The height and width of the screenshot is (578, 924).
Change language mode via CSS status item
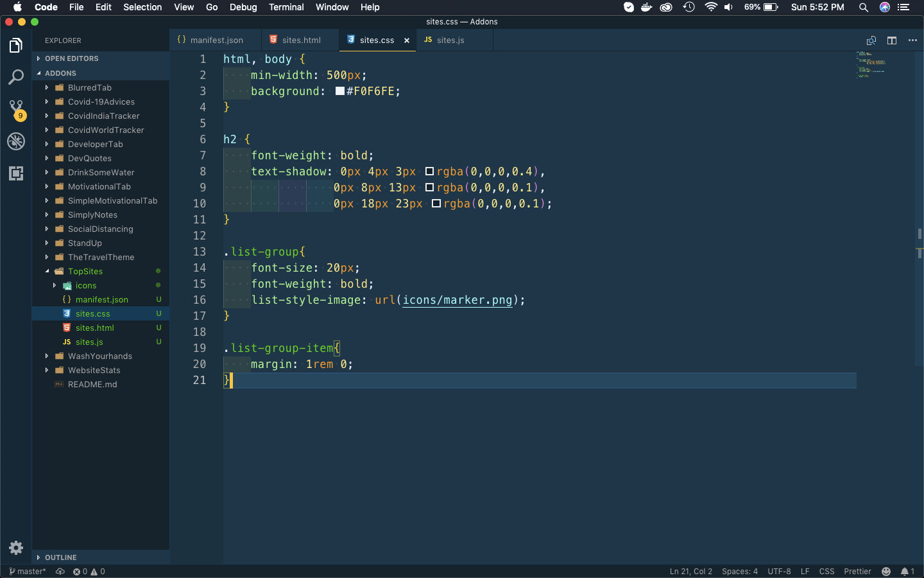(826, 572)
